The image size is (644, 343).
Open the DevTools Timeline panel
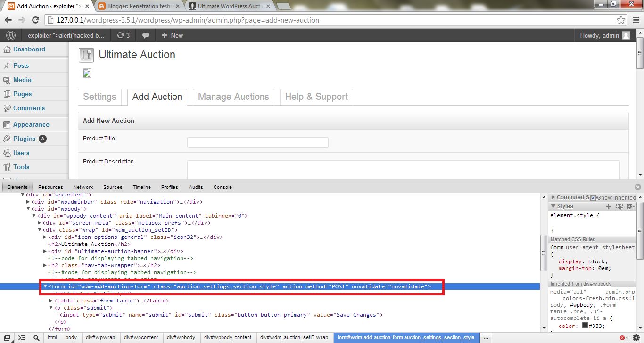pyautogui.click(x=142, y=187)
